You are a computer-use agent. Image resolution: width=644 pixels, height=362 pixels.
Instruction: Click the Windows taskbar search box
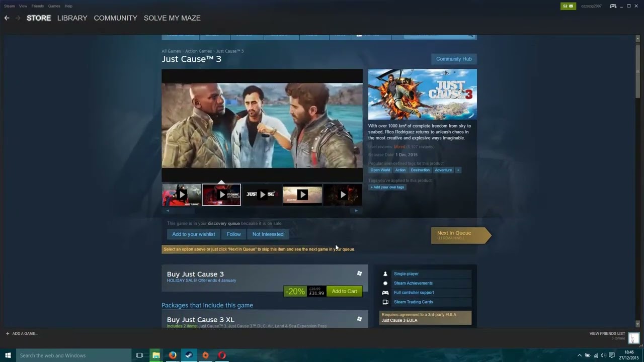tap(74, 355)
